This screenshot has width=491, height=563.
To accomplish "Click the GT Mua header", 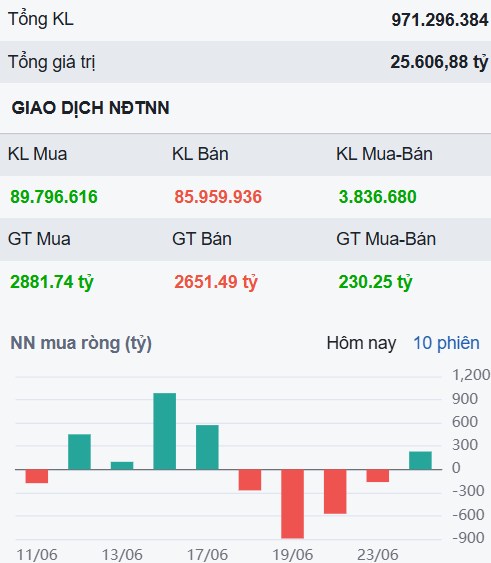I will tap(39, 239).
